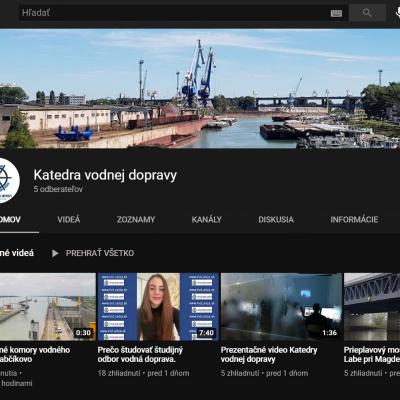This screenshot has height=400, width=400.
Task: Click the harbor channel banner image
Action: [x=200, y=89]
